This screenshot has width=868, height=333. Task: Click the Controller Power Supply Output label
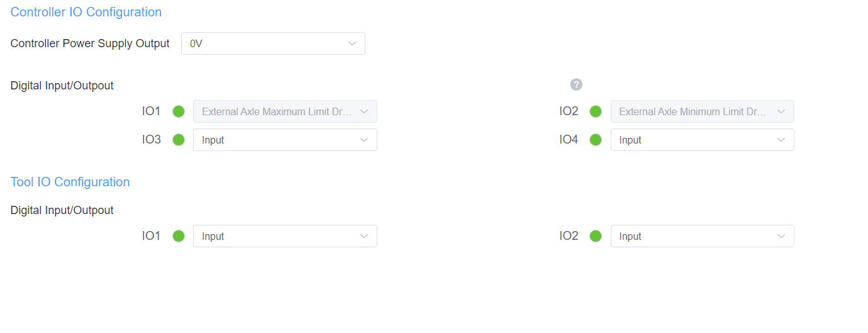coord(90,43)
